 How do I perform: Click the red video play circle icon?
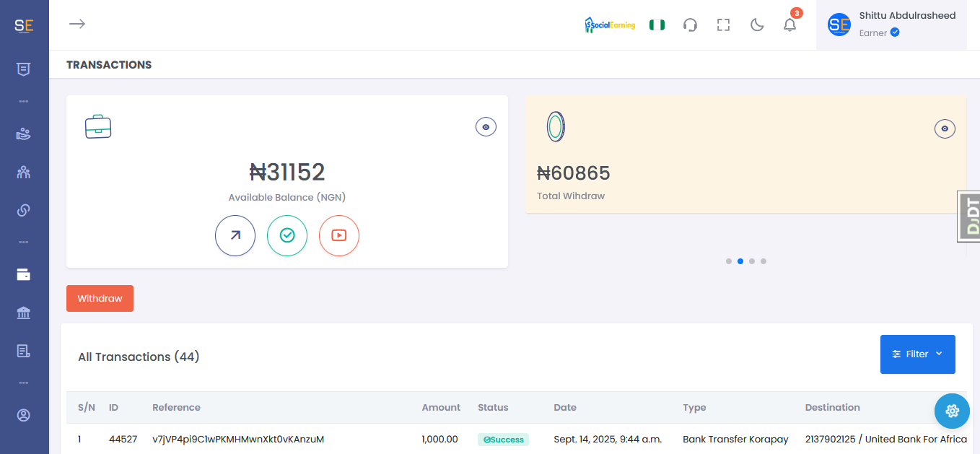[339, 235]
